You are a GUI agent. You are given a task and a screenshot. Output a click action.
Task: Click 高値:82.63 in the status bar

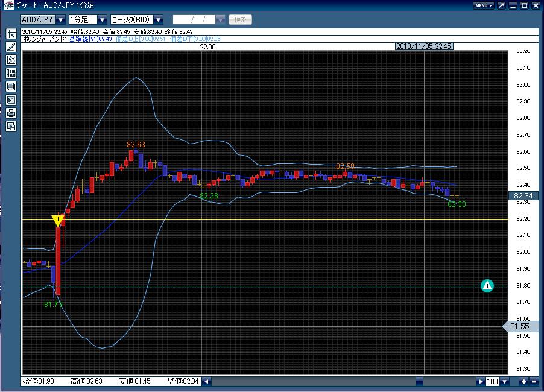pyautogui.click(x=86, y=381)
